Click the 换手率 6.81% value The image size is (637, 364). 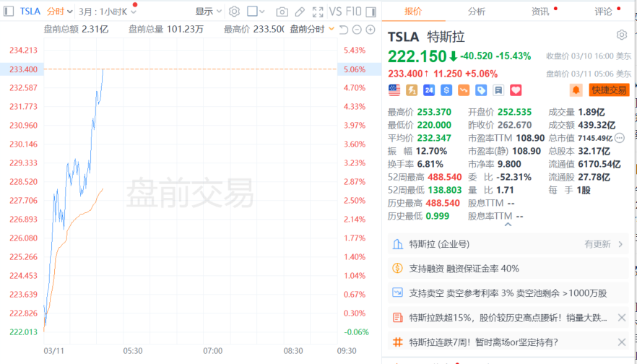430,164
